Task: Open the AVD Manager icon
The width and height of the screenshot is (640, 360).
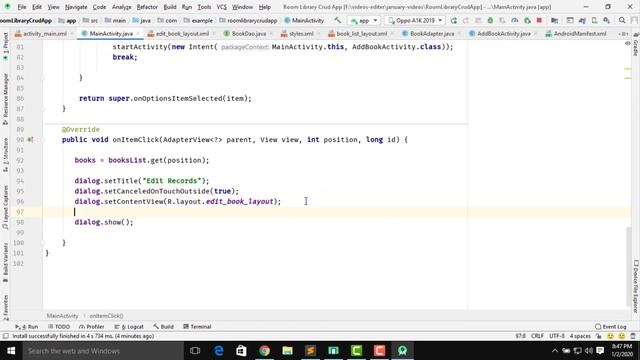Action: tap(594, 20)
